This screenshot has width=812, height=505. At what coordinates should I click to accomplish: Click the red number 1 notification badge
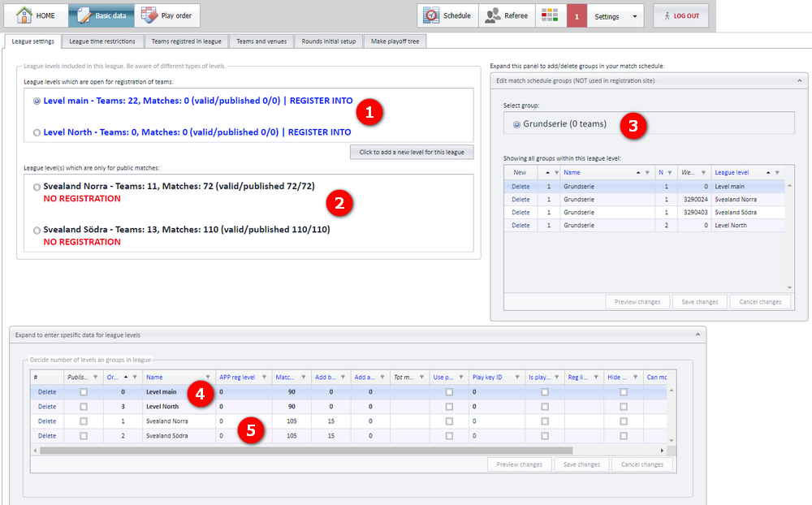click(x=577, y=16)
